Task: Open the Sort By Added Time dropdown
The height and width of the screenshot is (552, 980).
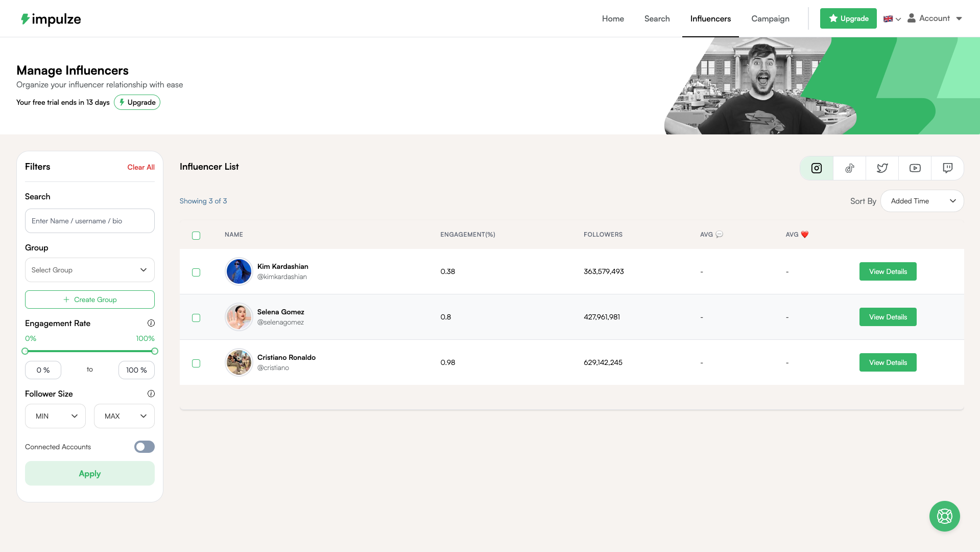Action: point(921,201)
